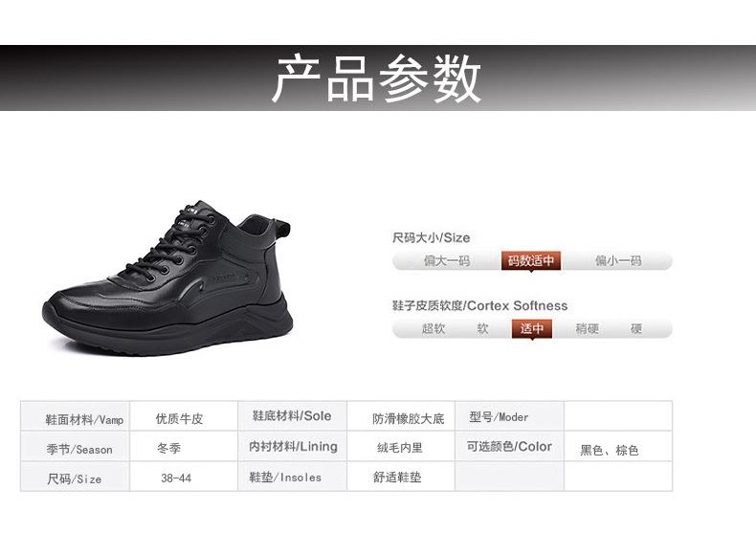
Task: Click the 可选颜色/Color label cell
Action: pos(510,446)
